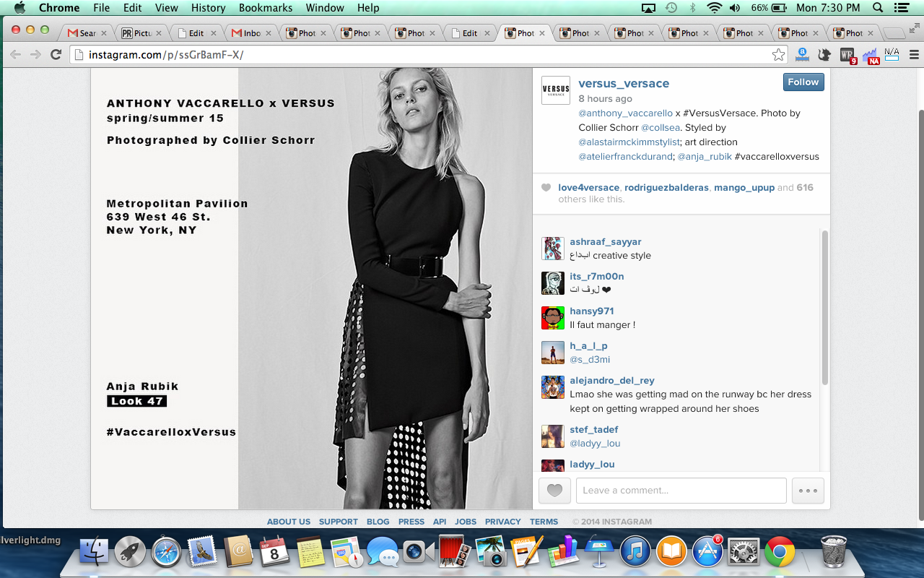924x578 pixels.
Task: Open the blue 'a' extension icon
Action: (x=801, y=54)
